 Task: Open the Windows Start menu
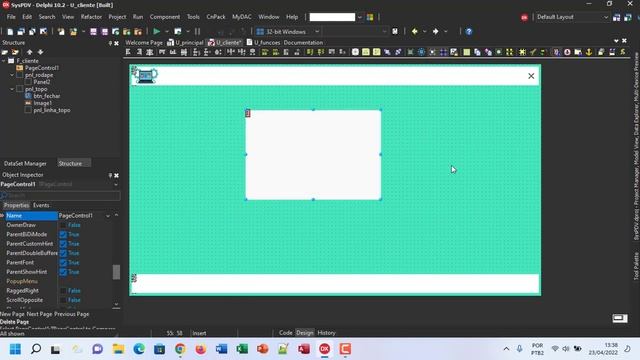pyautogui.click(x=15, y=349)
